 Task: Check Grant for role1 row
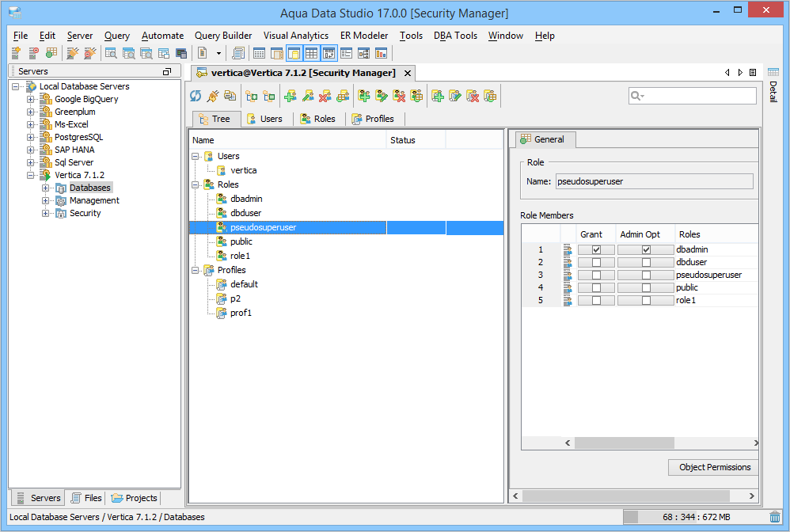[x=596, y=300]
